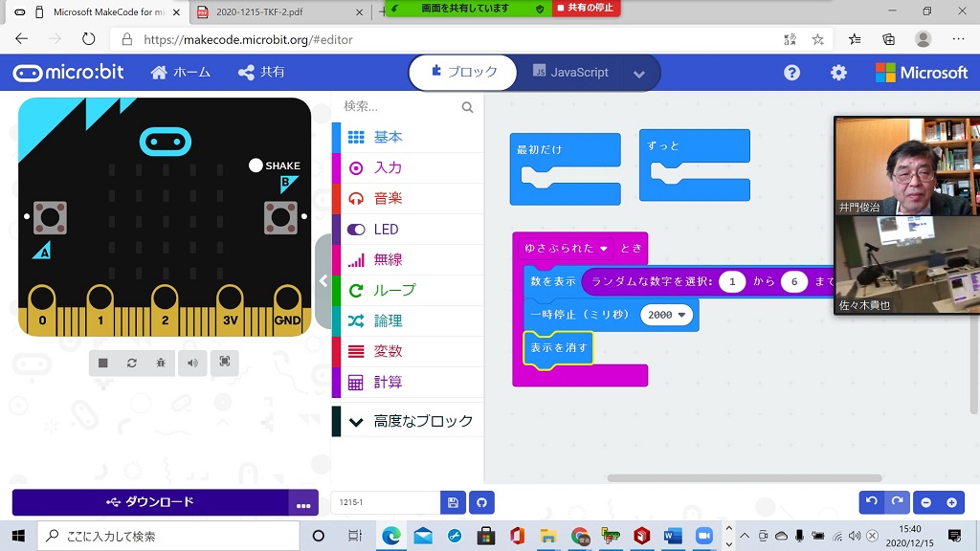
Task: Undo the last editor action
Action: (871, 502)
